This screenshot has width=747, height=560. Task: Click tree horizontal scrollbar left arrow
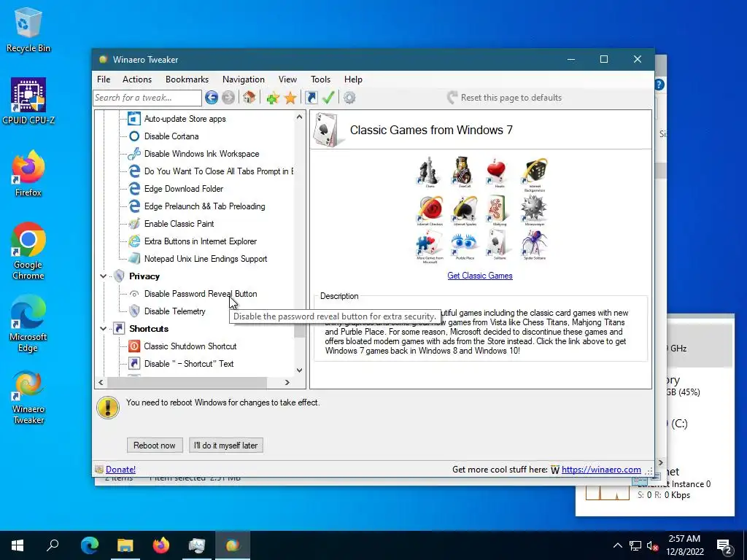coord(101,382)
